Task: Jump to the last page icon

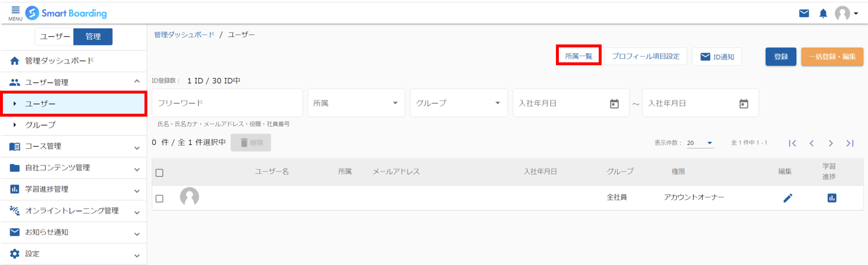Action: click(x=850, y=143)
